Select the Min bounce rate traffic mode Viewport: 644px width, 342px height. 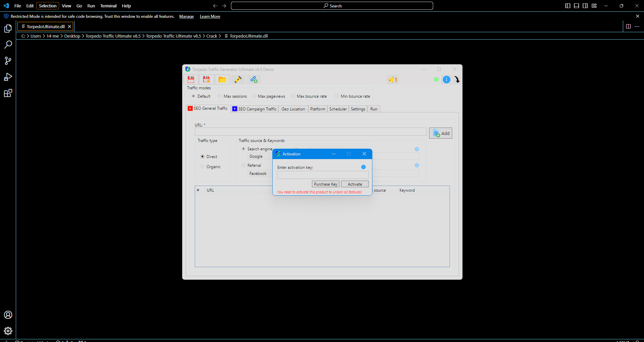(337, 96)
